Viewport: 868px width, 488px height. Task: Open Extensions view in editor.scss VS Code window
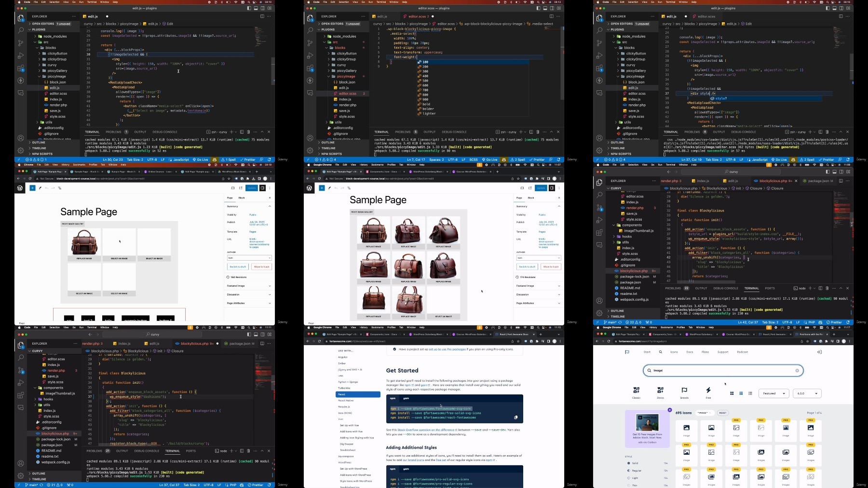310,68
